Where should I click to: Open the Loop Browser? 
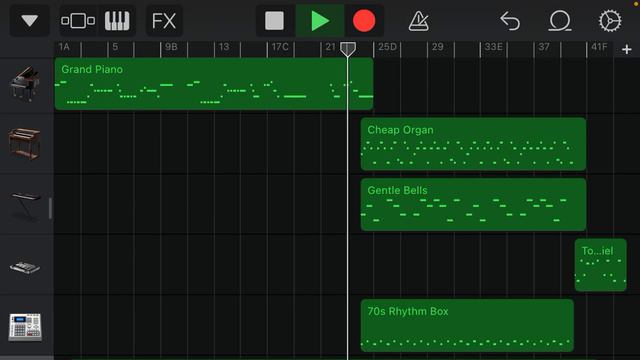(560, 20)
